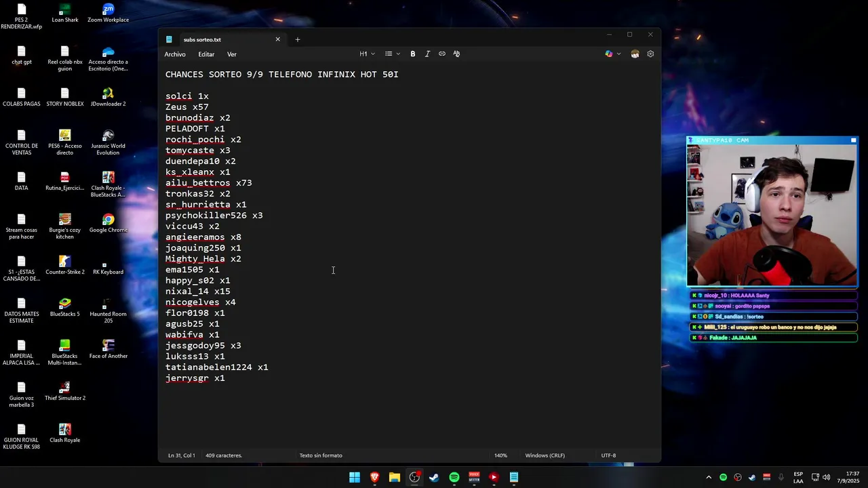
Task: Open the account profile picture
Action: tap(635, 54)
